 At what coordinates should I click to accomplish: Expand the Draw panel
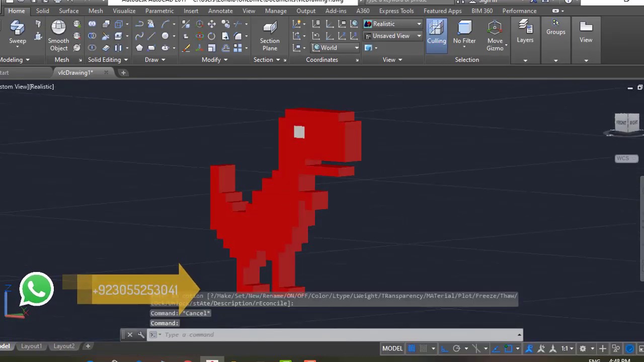[x=155, y=59]
